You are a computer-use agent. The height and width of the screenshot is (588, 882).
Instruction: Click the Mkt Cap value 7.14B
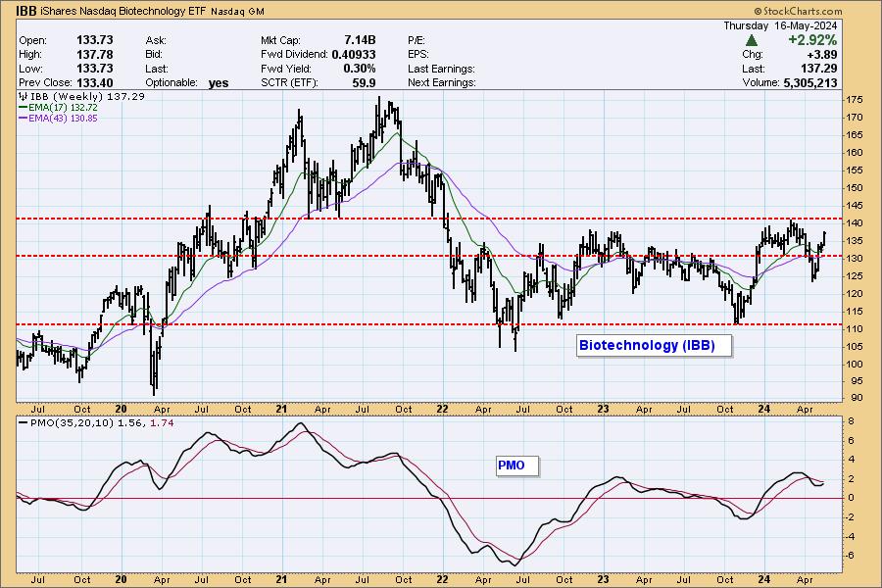pyautogui.click(x=360, y=40)
